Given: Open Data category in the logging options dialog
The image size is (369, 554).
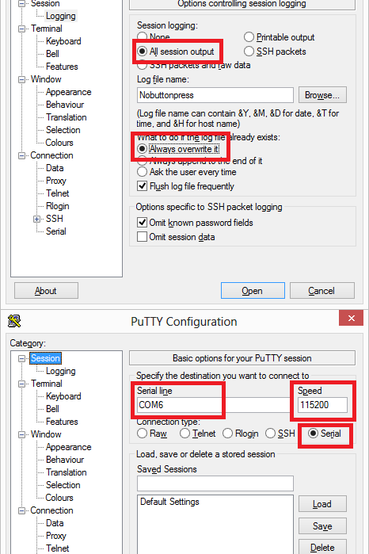Looking at the screenshot, I should coord(54,168).
